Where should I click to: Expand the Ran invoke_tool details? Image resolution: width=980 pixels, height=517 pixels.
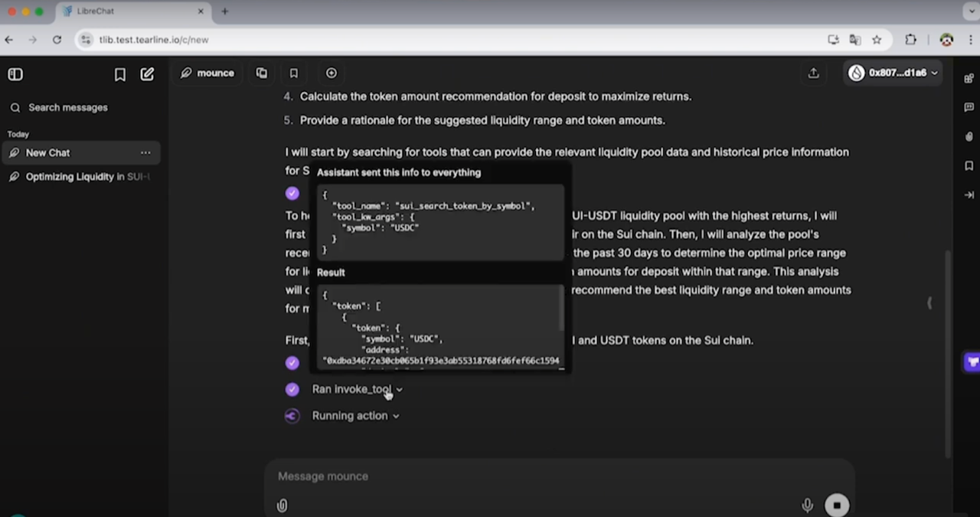point(356,389)
